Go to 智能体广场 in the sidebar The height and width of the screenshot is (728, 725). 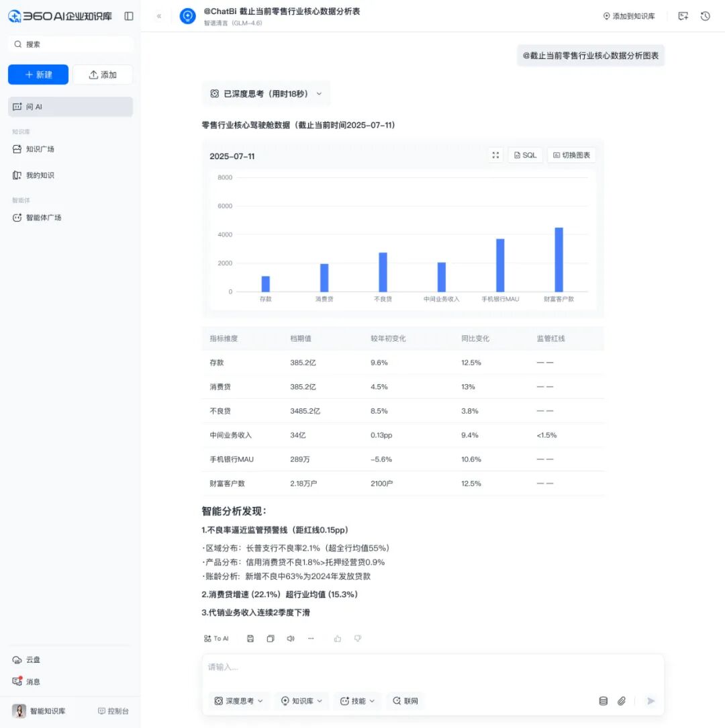click(44, 218)
